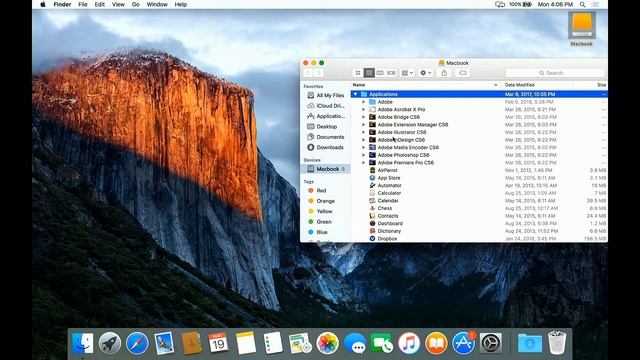The width and height of the screenshot is (640, 360).
Task: Open Safari from the Dock
Action: tap(137, 342)
